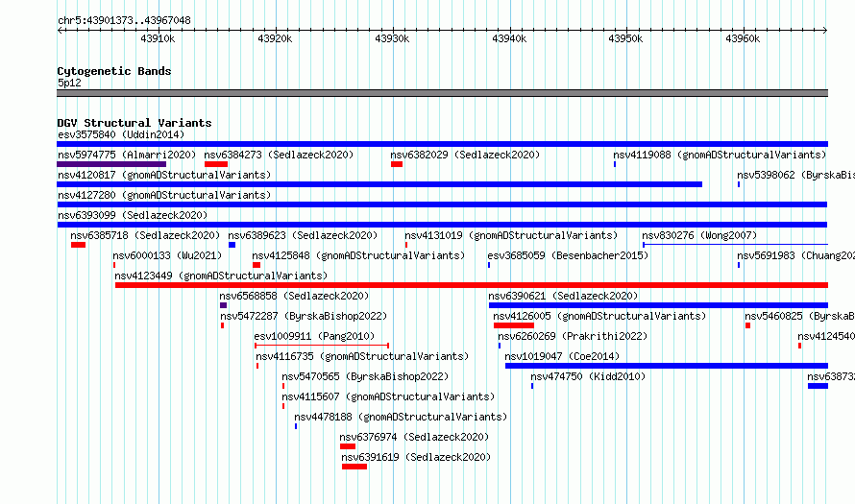Open nsv6568858 (Sedlazeck2020) variant
This screenshot has width=855, height=504.
[x=294, y=296]
